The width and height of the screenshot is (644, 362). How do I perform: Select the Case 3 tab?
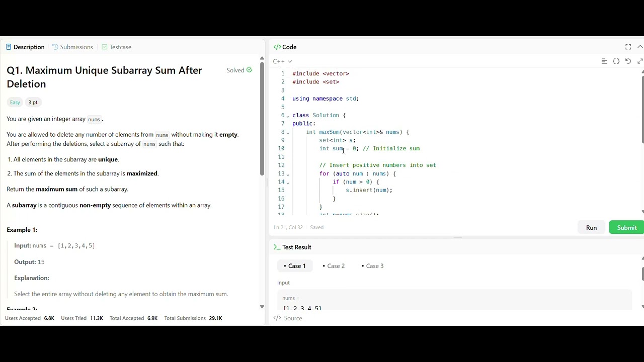[x=372, y=266]
